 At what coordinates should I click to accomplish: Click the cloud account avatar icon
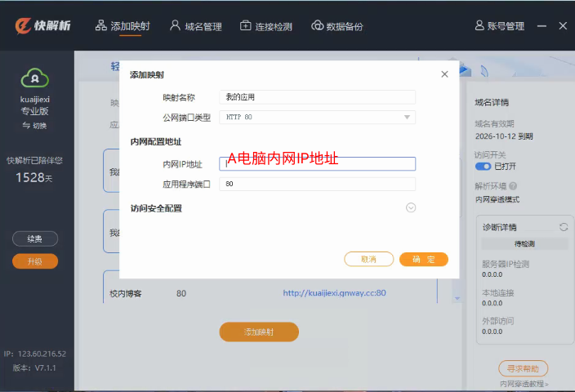(35, 78)
